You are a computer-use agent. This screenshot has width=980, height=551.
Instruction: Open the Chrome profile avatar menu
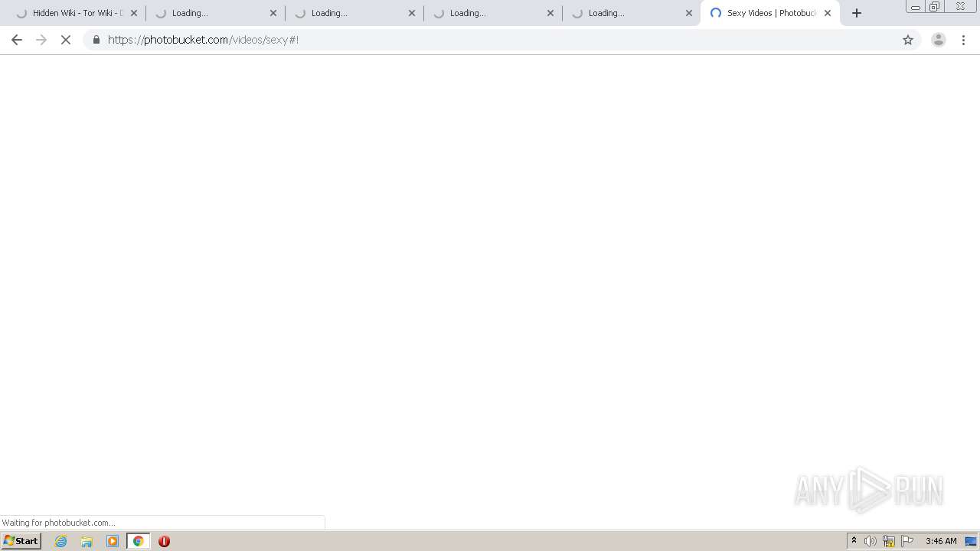939,40
